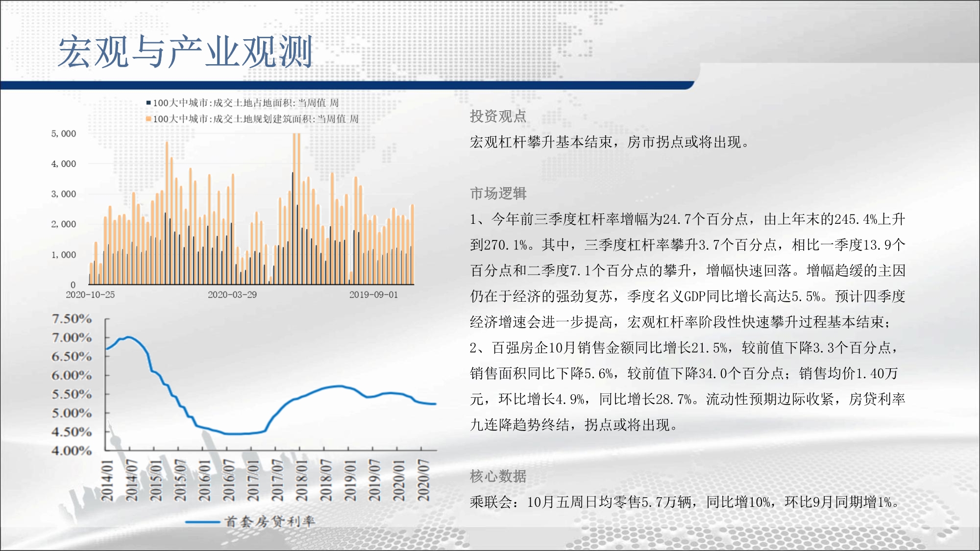Image resolution: width=980 pixels, height=551 pixels.
Task: Click the bar chart y-axis label 5,000
Action: (64, 134)
